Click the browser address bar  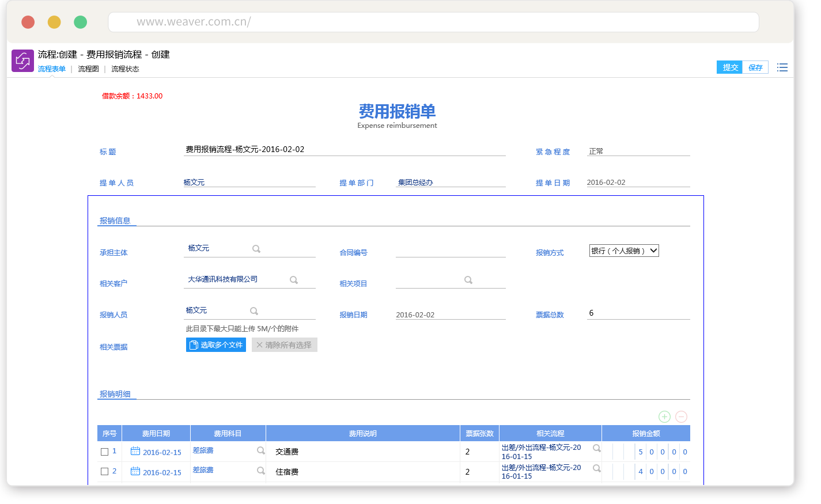coord(433,22)
